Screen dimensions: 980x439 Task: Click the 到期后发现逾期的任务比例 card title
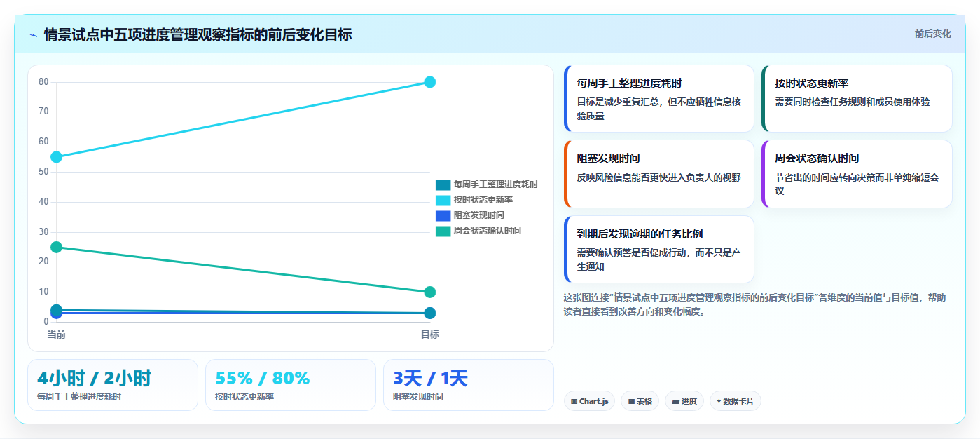coord(640,234)
